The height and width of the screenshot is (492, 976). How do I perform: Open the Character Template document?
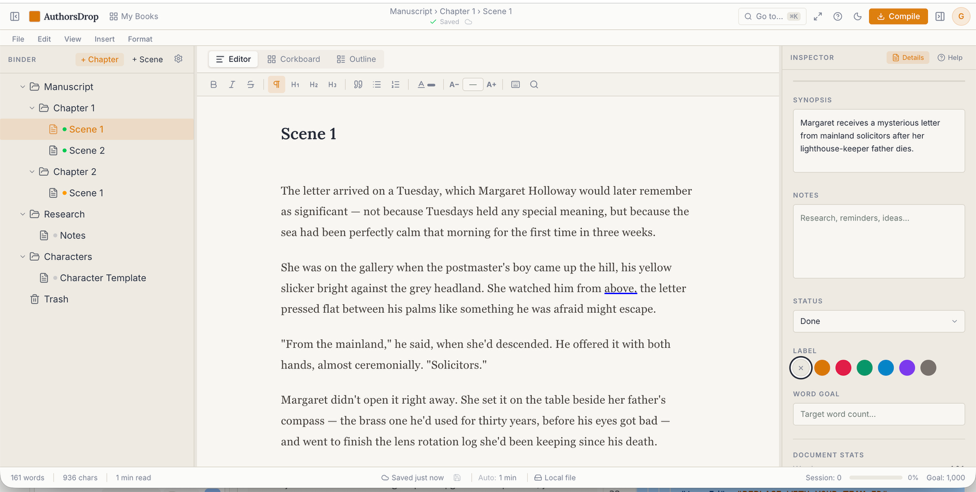96,278
